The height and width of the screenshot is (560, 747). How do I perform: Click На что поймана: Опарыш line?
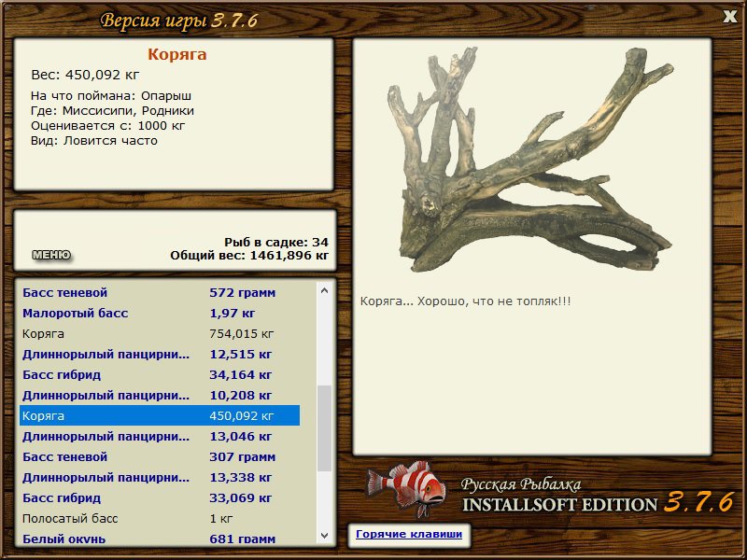point(111,96)
